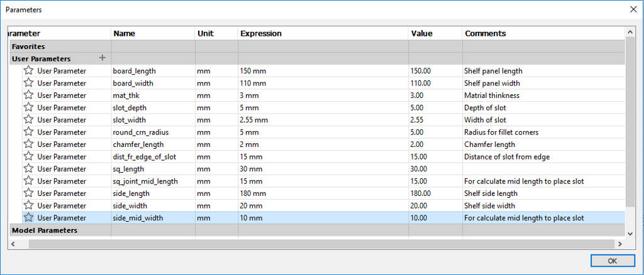
Task: Star the side_length parameter
Action: (28, 193)
